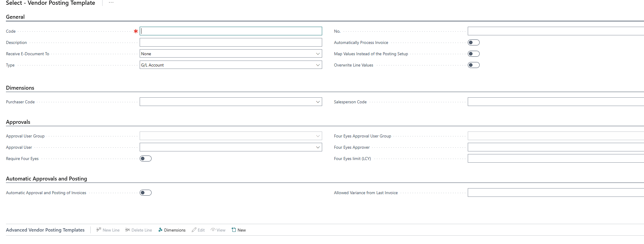The width and height of the screenshot is (644, 244).
Task: Click the Delete Line icon
Action: point(128,230)
